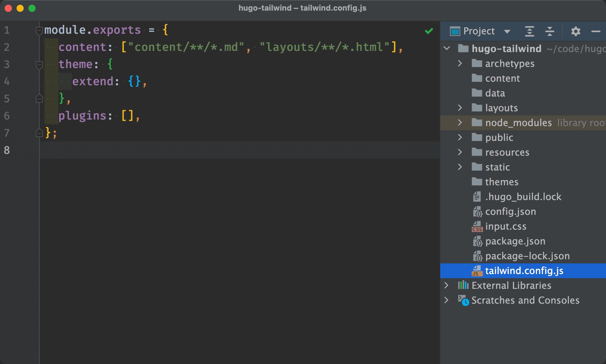Select the static folder icon
The height and width of the screenshot is (364, 606).
click(477, 167)
